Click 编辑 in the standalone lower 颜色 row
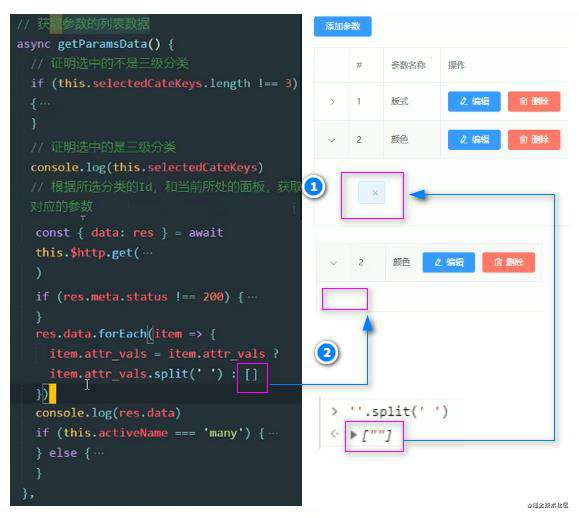Screen dimensions: 579x518 coord(449,263)
